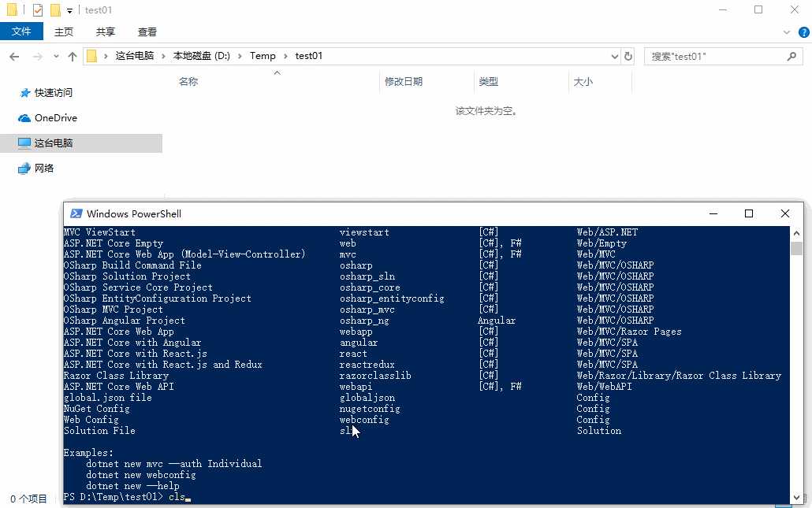This screenshot has height=508, width=812.
Task: Click the search magnifier icon
Action: coord(792,57)
